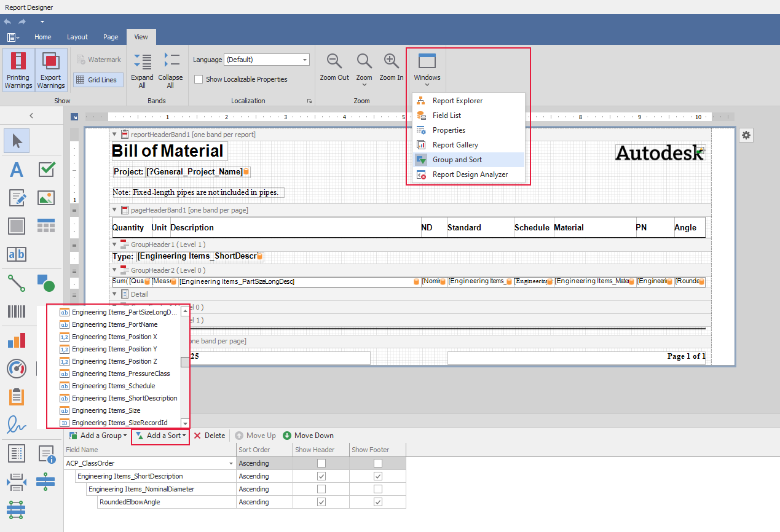Uncheck Show Footer for RoundedElbowAngle
Image resolution: width=780 pixels, height=532 pixels.
coord(378,502)
